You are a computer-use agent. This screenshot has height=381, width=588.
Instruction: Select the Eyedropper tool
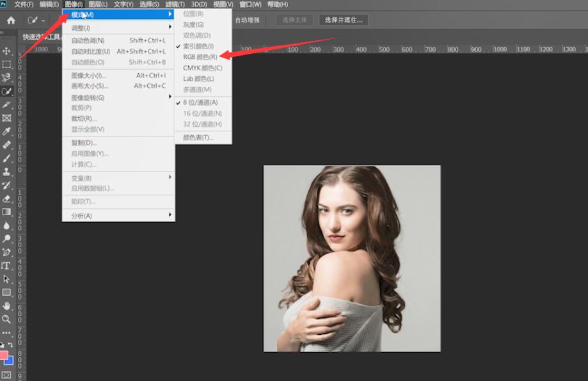coord(6,131)
